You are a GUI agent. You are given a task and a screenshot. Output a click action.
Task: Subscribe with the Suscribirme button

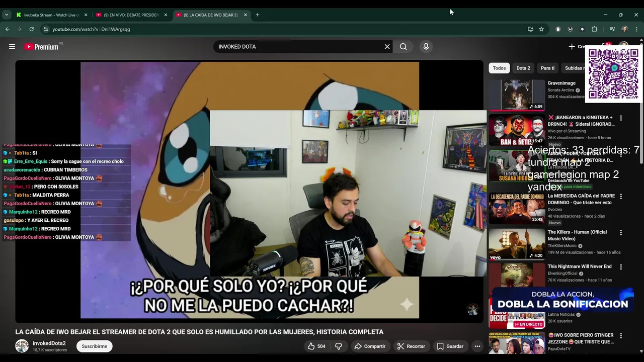[x=95, y=346]
